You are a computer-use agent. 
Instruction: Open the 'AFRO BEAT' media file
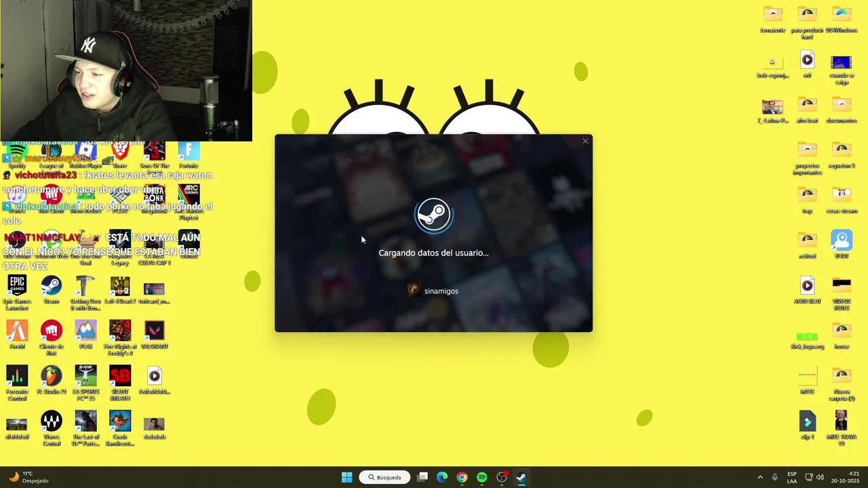point(807,290)
